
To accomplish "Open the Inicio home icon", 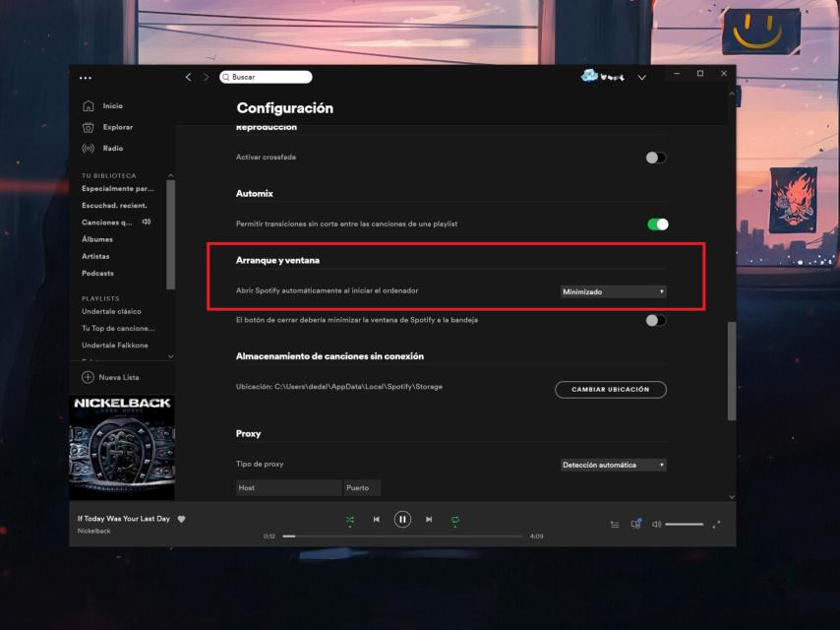I will pos(89,106).
